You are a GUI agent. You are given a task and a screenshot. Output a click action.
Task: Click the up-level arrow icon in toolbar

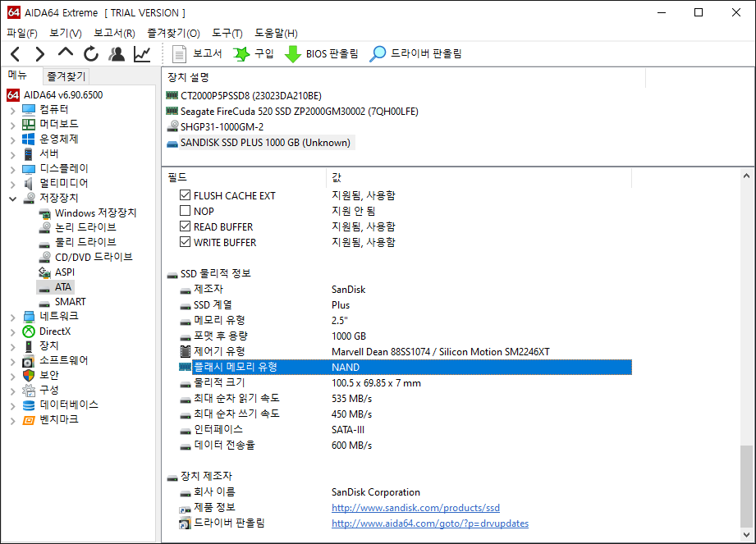pos(66,53)
